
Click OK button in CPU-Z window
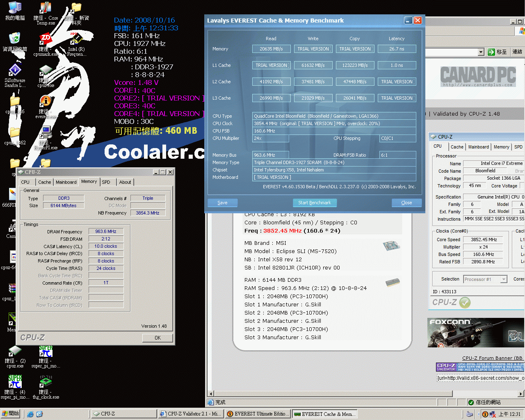coord(157,338)
